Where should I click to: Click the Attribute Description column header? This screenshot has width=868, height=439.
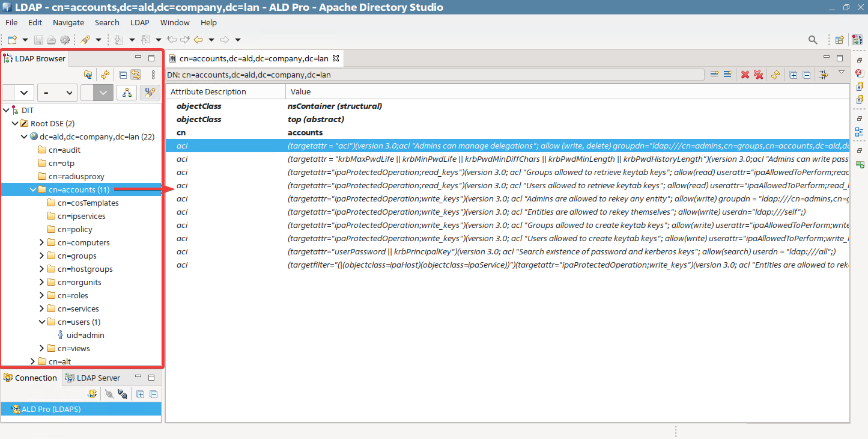point(226,92)
